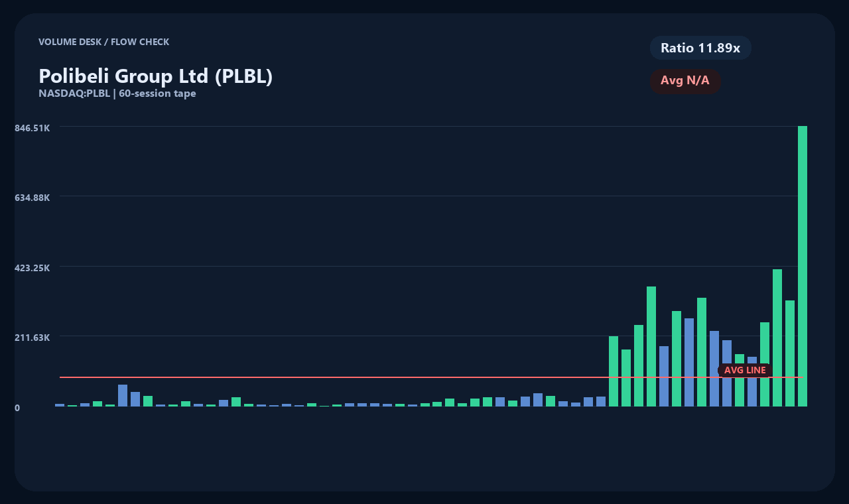Click the VOLUME DESK / FLOW CHECK header

click(104, 42)
